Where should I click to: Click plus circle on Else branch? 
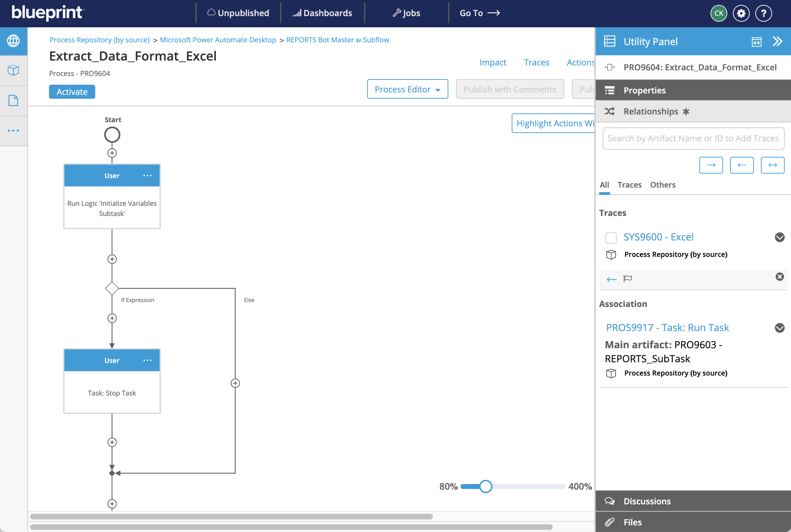coord(235,383)
